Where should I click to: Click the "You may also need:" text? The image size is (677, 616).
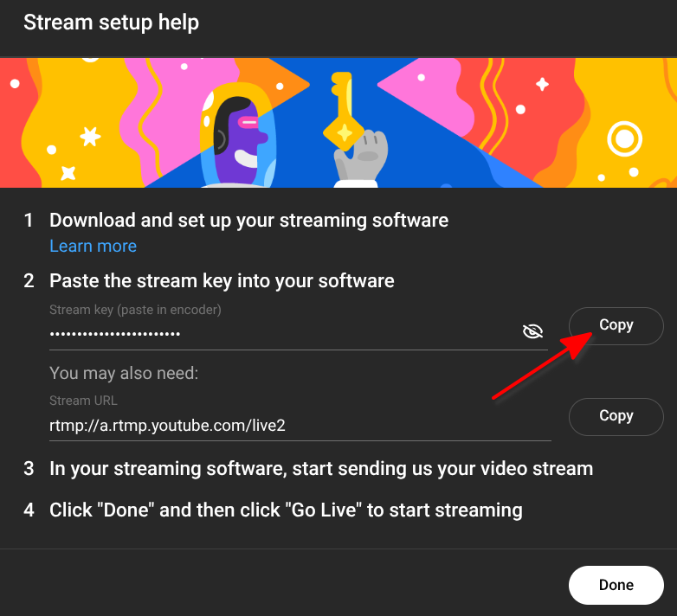pos(124,374)
